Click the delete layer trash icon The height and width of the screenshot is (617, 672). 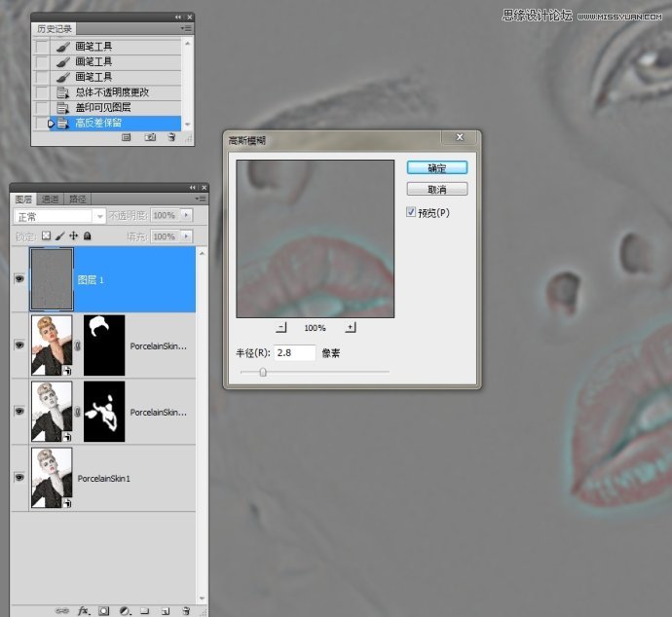[x=185, y=610]
